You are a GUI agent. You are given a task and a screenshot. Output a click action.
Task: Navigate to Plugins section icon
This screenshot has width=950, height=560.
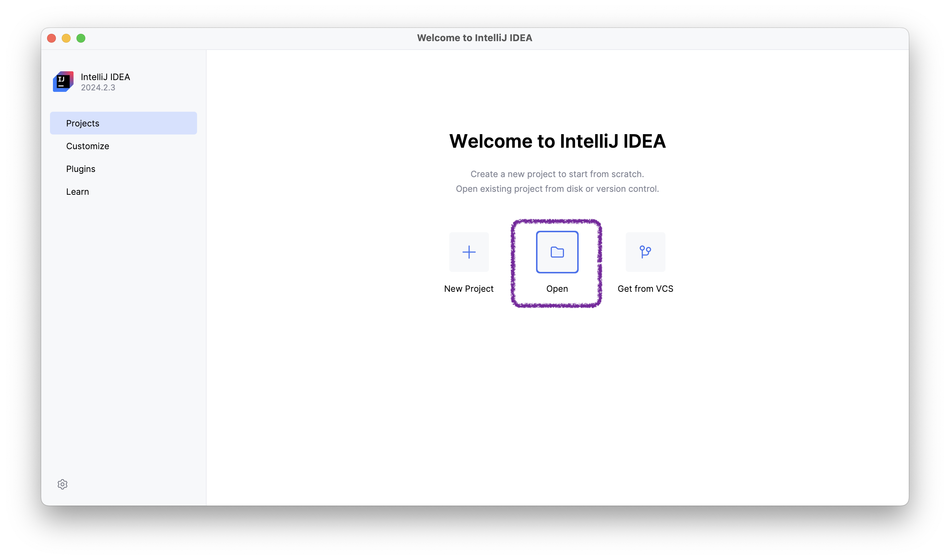[x=80, y=169]
